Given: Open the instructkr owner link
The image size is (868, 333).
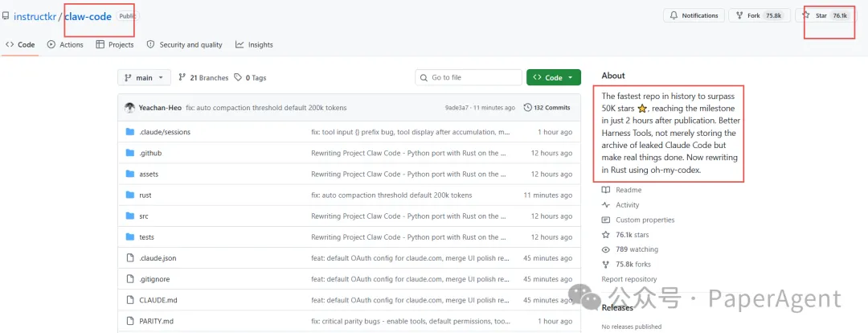Looking at the screenshot, I should point(35,16).
